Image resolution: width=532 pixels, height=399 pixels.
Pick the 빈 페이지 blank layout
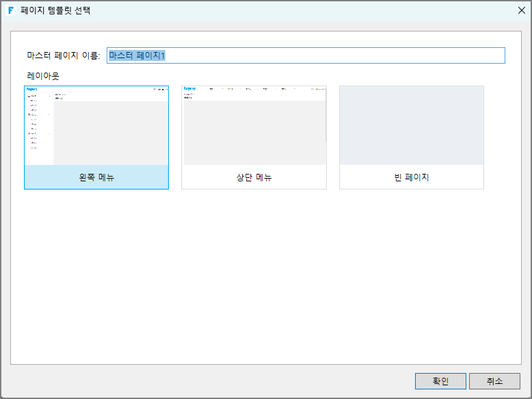[x=411, y=137]
